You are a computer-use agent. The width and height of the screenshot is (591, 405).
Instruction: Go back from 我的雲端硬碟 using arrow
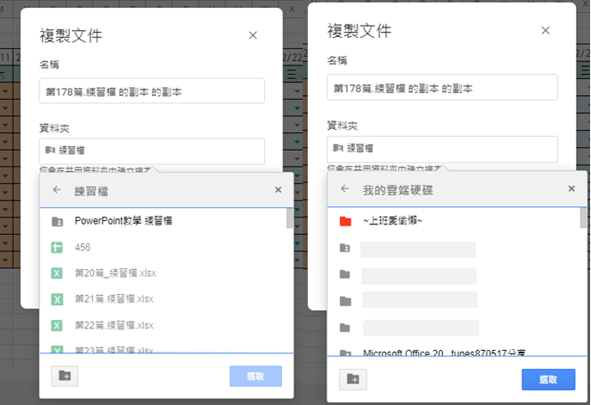[x=345, y=189]
